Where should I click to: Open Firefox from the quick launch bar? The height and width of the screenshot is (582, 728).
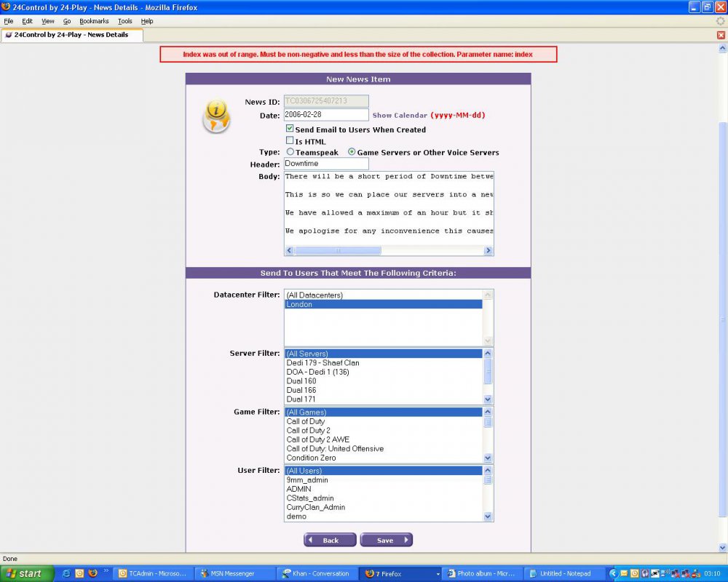coord(92,573)
